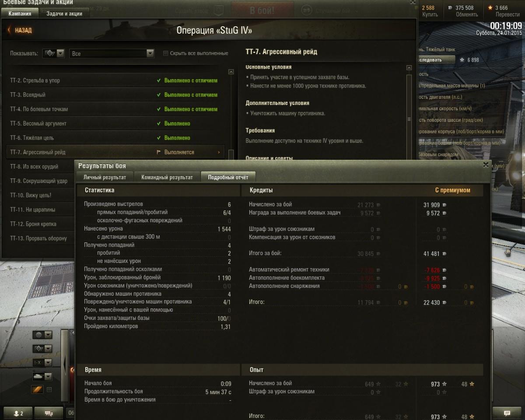The image size is (525, 420).
Task: Open the nation filter globe dropdown
Action: pyautogui.click(x=42, y=335)
